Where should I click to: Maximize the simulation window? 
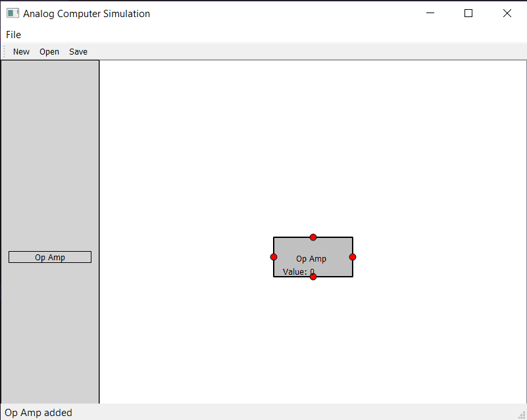click(x=468, y=13)
